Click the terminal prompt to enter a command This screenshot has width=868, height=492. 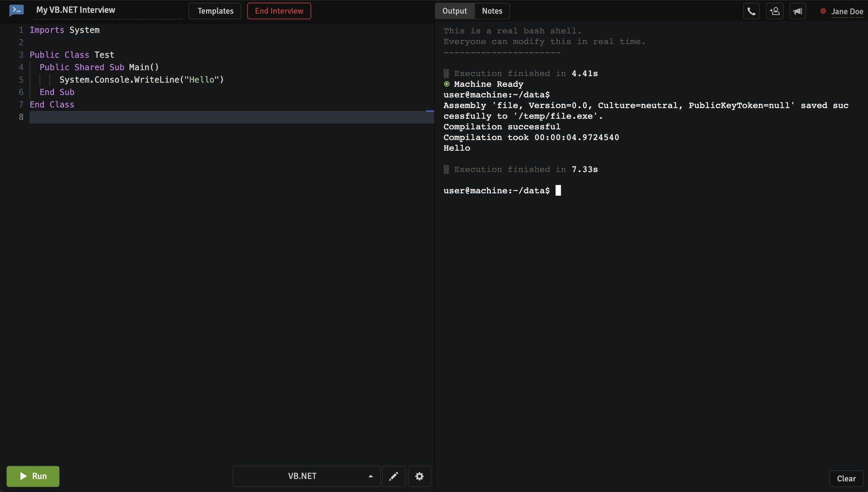point(559,190)
